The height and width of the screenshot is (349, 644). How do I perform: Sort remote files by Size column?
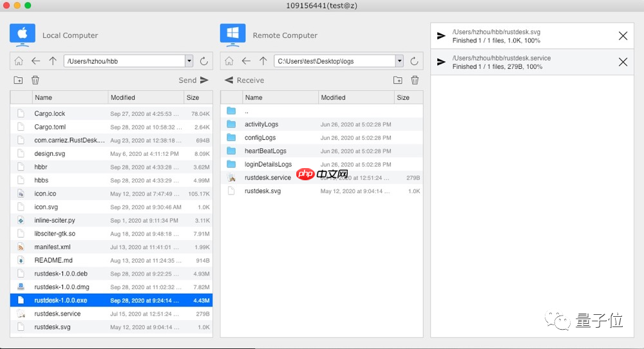click(408, 97)
